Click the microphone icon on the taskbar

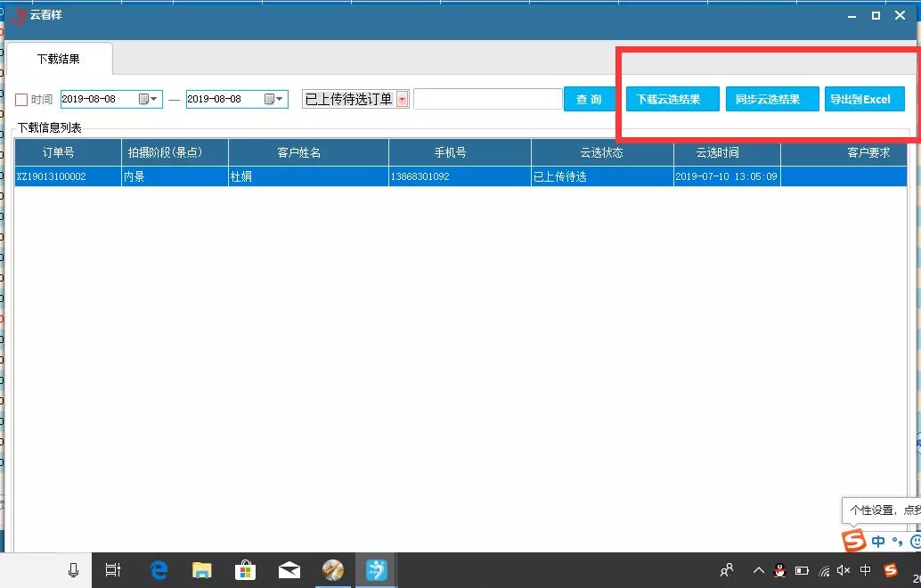pos(73,569)
